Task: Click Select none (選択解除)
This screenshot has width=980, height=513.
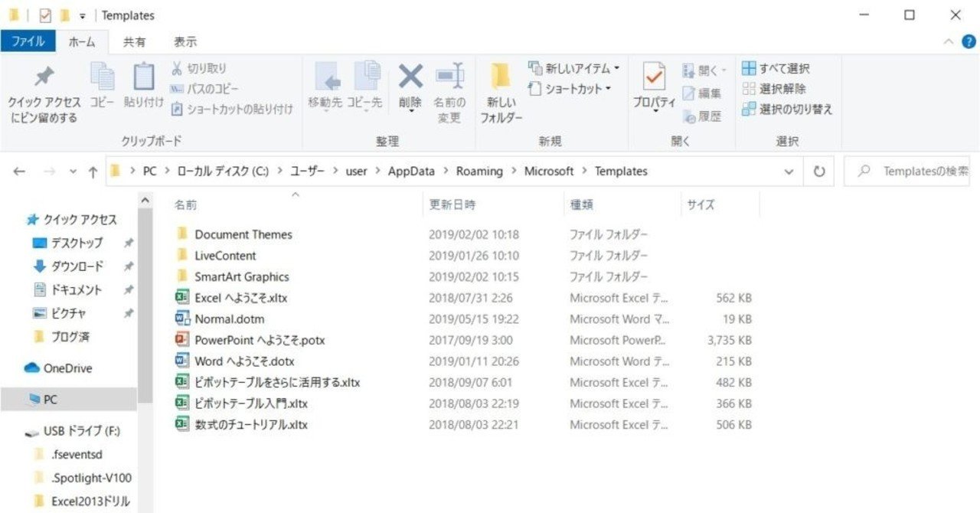Action: 773,89
